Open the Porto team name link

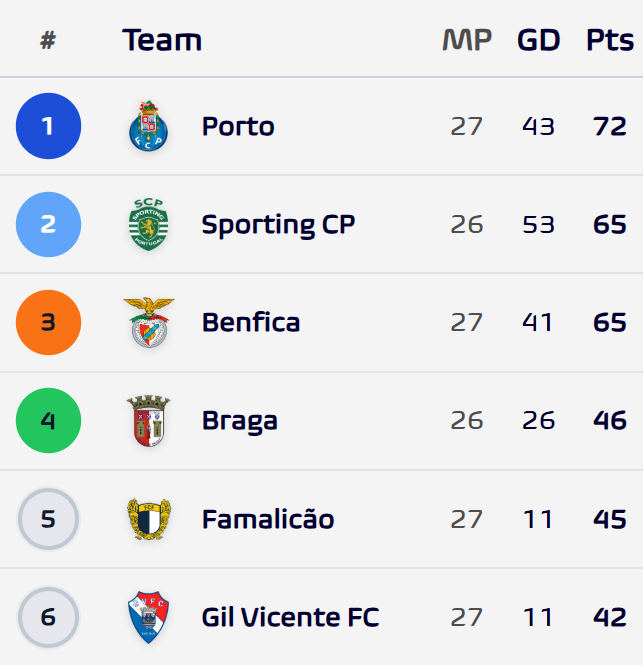pos(238,126)
